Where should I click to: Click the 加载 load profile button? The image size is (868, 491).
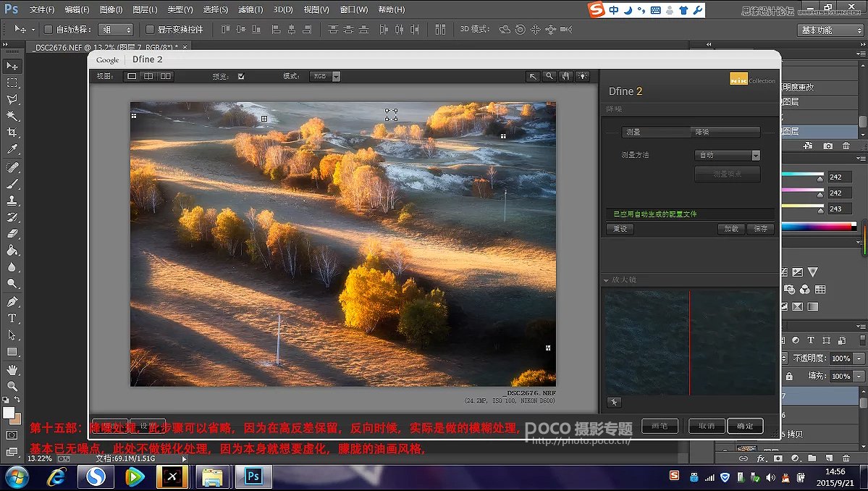click(731, 229)
